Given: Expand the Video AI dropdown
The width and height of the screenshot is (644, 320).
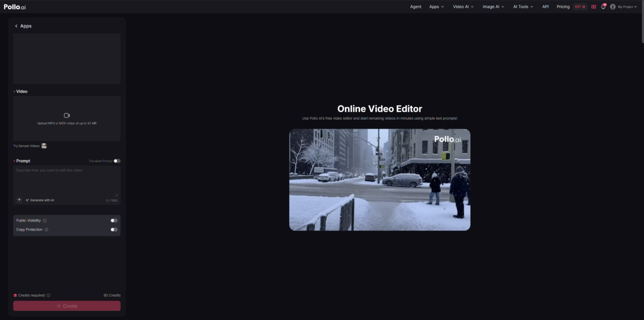Looking at the screenshot, I should pos(463,7).
